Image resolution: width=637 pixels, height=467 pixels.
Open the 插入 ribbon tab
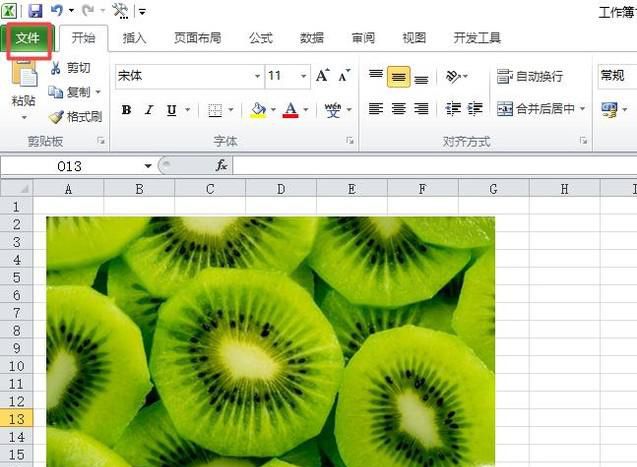pyautogui.click(x=134, y=38)
